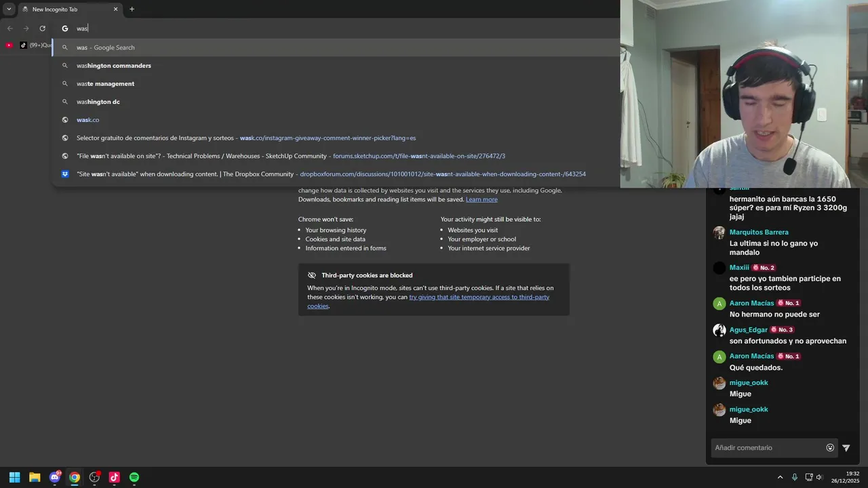Open the network tray icon
This screenshot has width=868, height=488.
point(808,477)
